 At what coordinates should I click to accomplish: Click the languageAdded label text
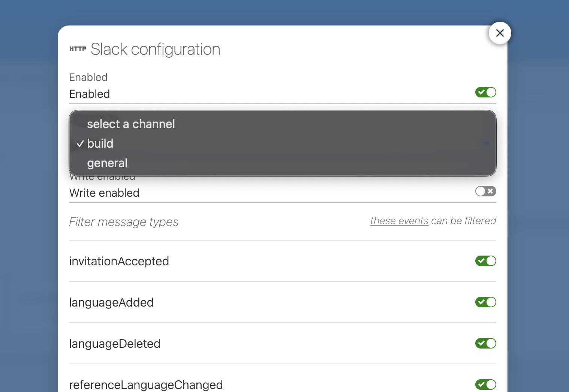coord(111,302)
